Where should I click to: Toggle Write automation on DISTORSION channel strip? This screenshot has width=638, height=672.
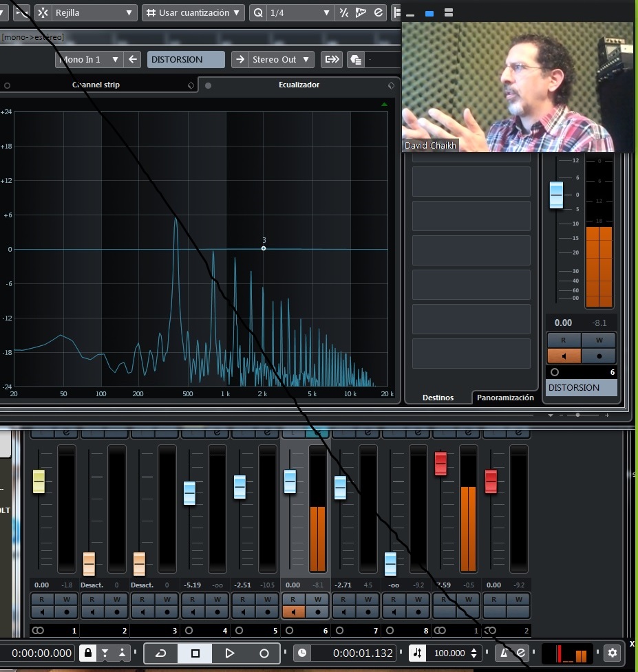(x=599, y=340)
